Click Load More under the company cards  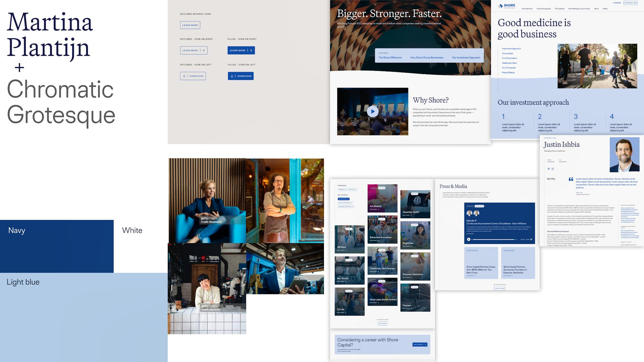[x=383, y=323]
